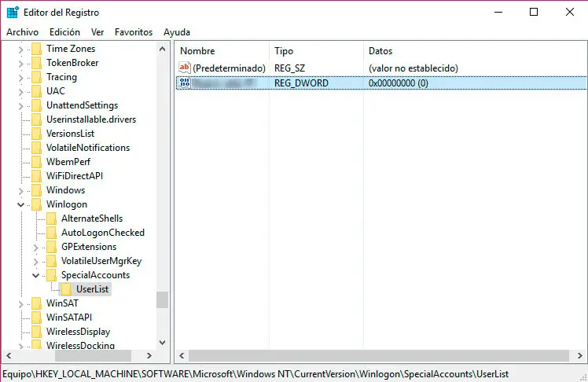This screenshot has height=382, width=588.
Task: Click the Windows folder icon
Action: [36, 190]
